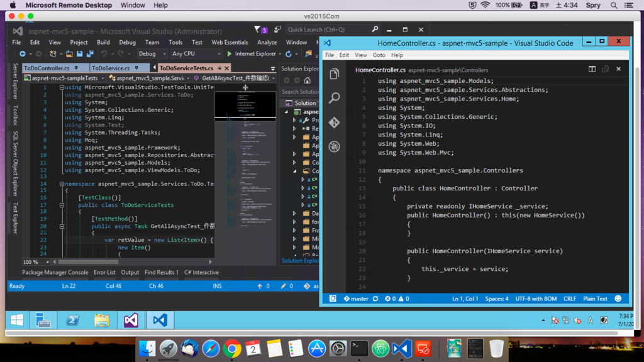Open the Debug bug icon in VS Code sidebar
Screen dimensions: 644x362
pos(335,146)
